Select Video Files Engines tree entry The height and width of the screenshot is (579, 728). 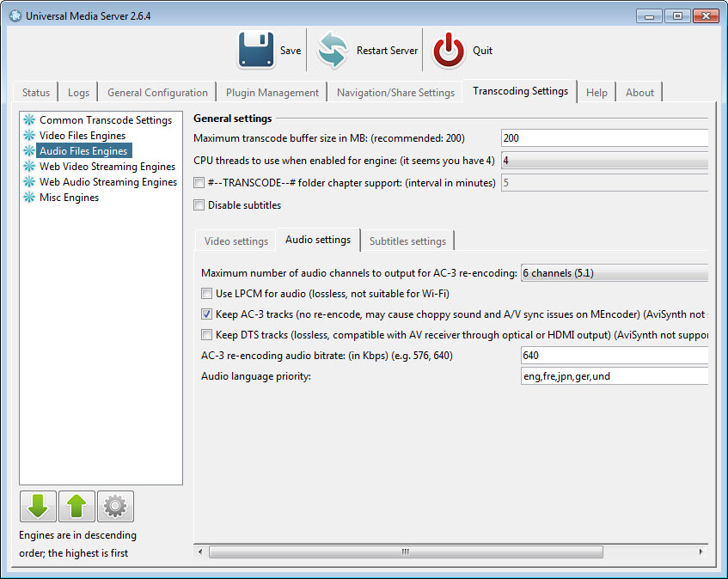click(x=83, y=135)
